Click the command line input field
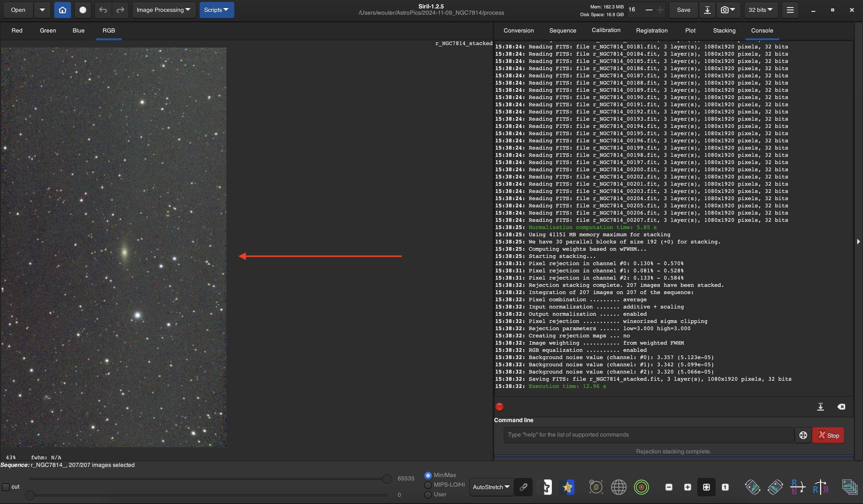Image resolution: width=863 pixels, height=504 pixels. [x=648, y=434]
